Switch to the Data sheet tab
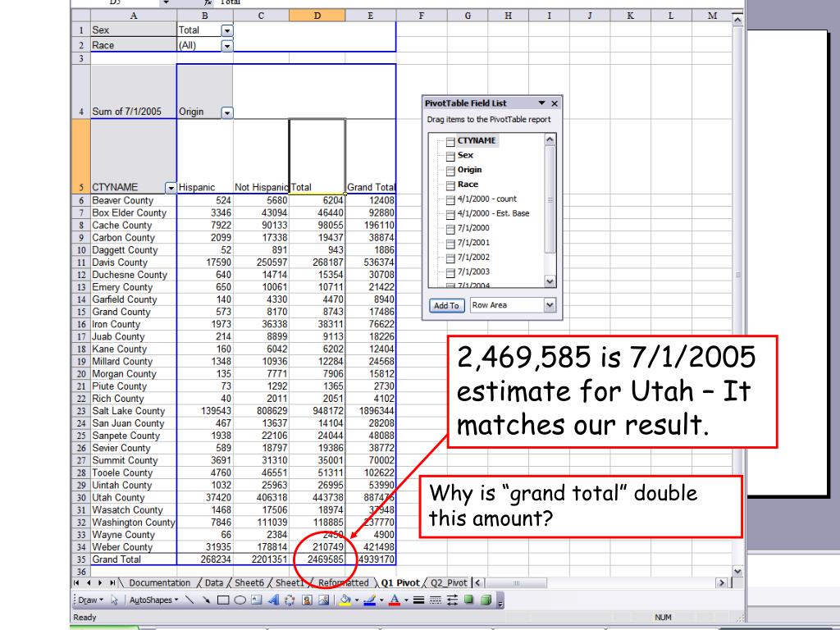Viewport: 840px width, 630px height. click(214, 582)
